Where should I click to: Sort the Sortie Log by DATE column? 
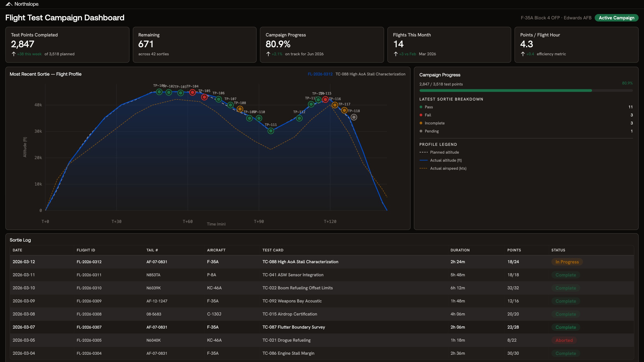pos(17,250)
